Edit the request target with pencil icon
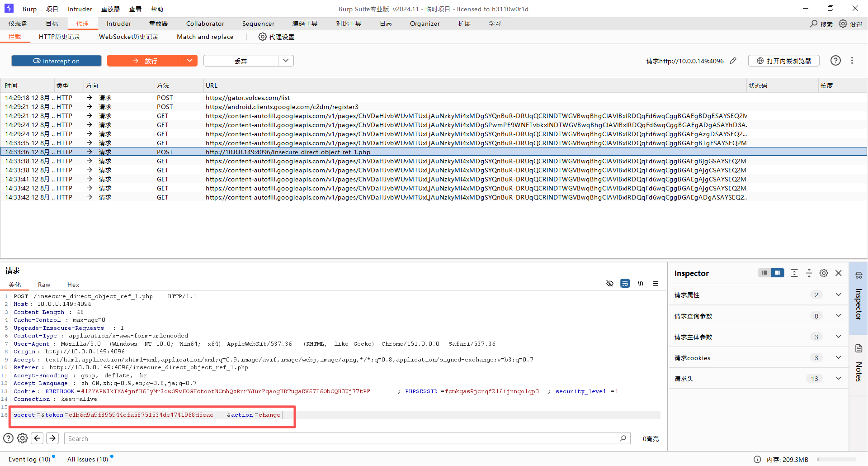 coord(733,61)
